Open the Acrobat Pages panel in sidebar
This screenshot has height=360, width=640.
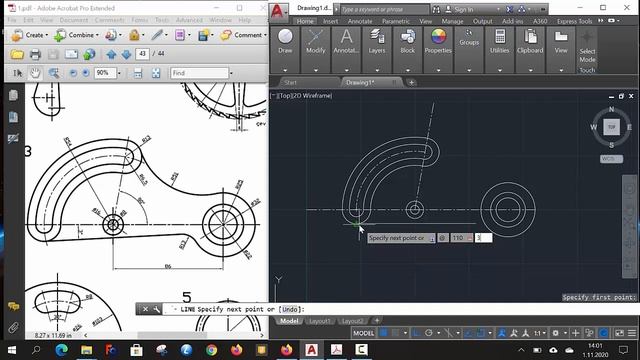[x=13, y=95]
